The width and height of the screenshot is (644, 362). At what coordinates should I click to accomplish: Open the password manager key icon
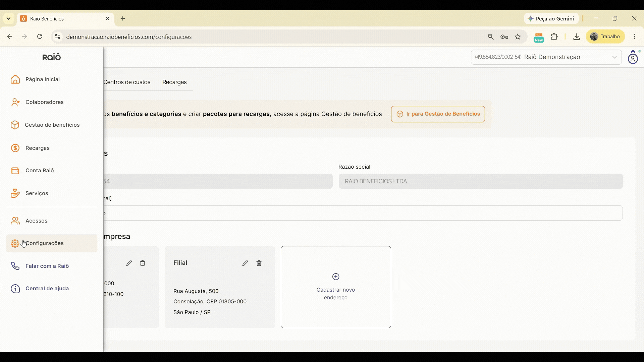(504, 37)
